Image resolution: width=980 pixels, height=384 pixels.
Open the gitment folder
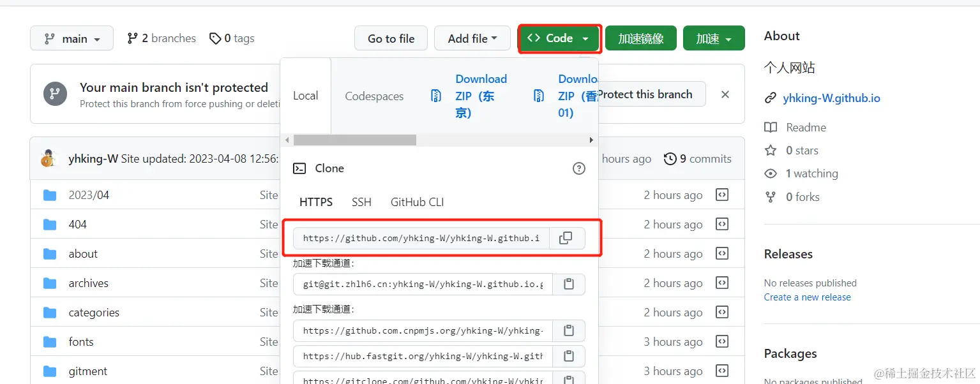click(x=88, y=371)
